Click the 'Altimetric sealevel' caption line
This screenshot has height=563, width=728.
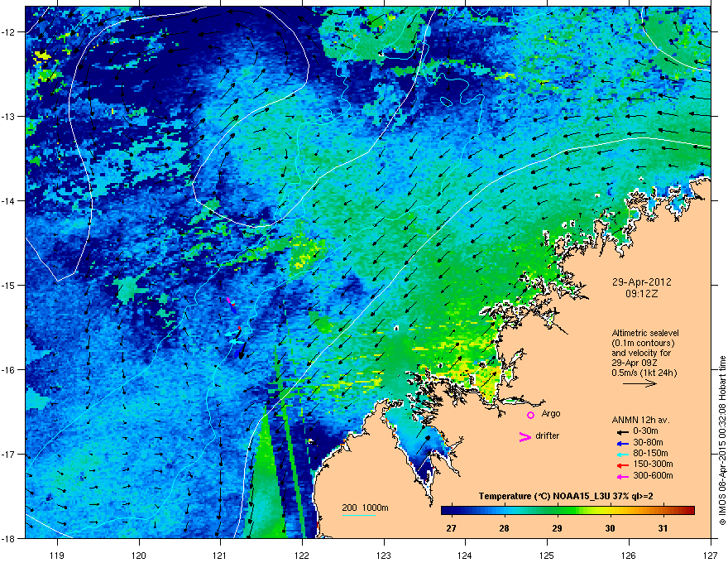(645, 333)
